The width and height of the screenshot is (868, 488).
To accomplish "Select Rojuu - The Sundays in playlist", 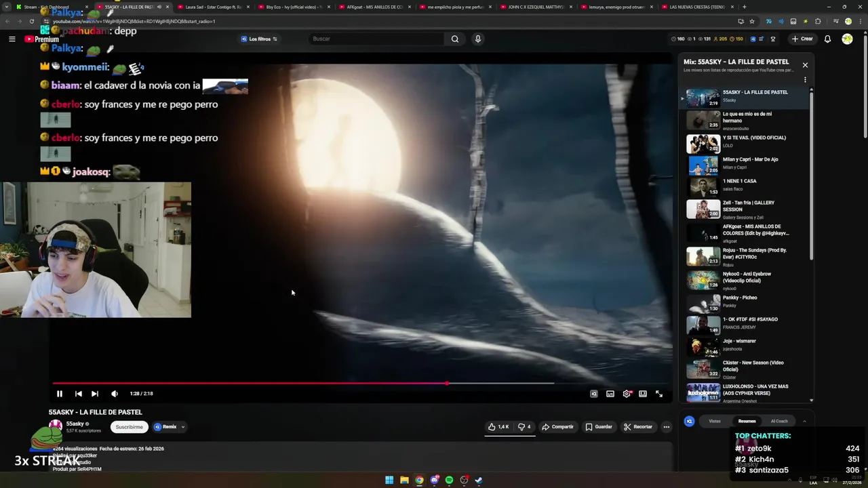I will coord(746,256).
